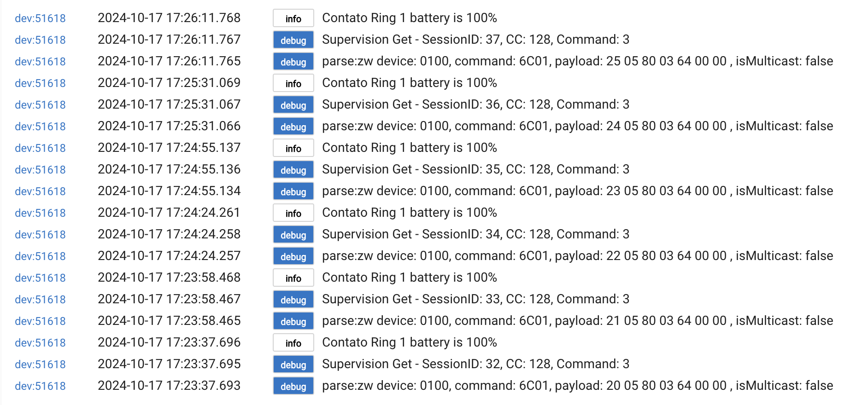868x405 pixels.
Task: Open dev:51618 link at 17:26:11.765
Action: click(x=40, y=62)
